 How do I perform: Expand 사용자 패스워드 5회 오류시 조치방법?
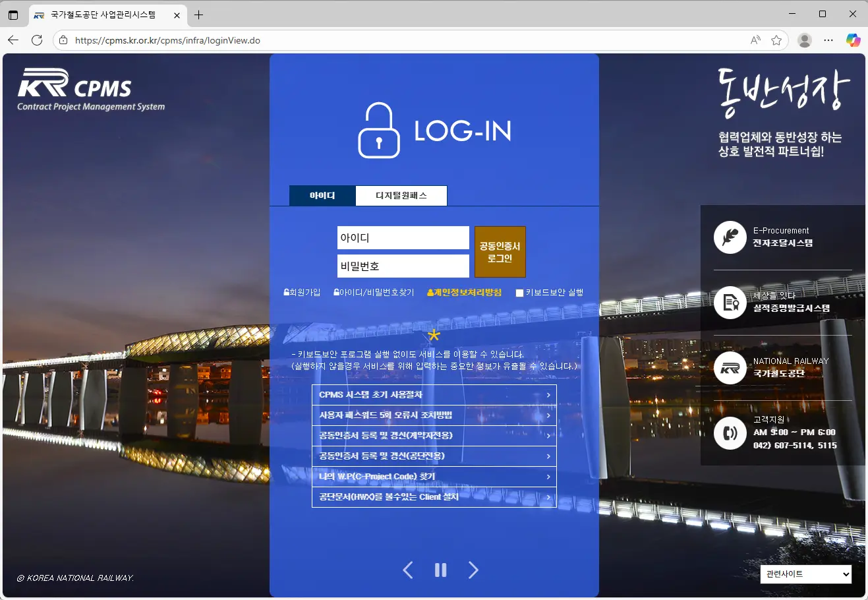(434, 415)
